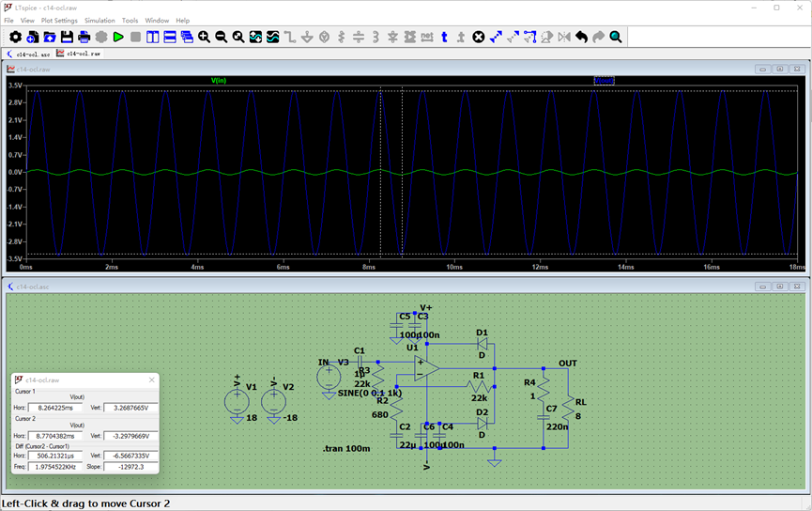Create a new schematic from the toolbar
Image resolution: width=812 pixels, height=511 pixels.
tap(33, 37)
